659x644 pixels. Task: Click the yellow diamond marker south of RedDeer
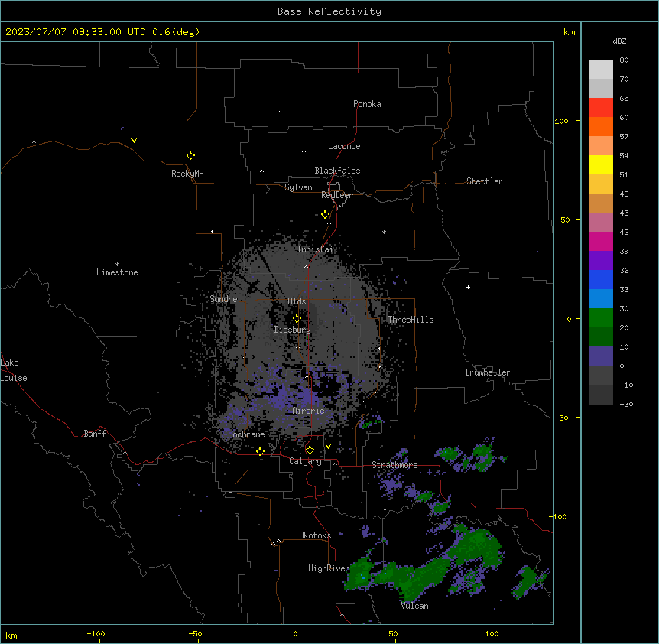point(325,215)
